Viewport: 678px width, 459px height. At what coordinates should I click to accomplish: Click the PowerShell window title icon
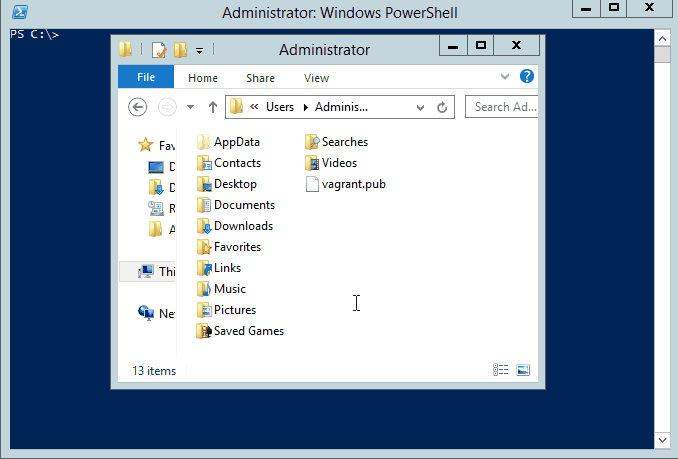[x=20, y=12]
